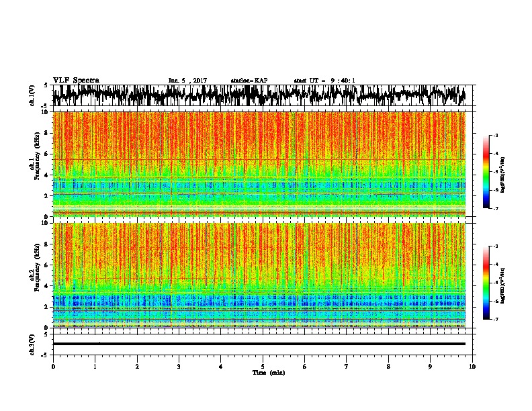
Task: Click the flat black ch.3 voltage trace
Action: tap(259, 344)
